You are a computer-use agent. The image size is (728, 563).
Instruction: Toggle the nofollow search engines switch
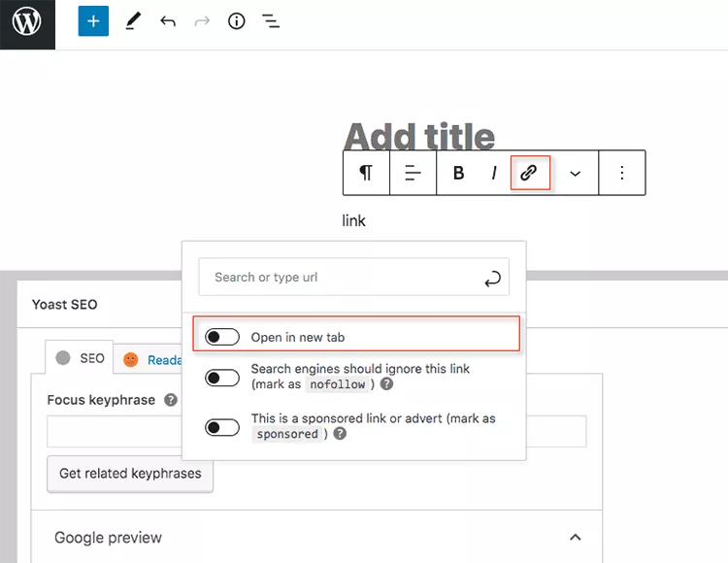[222, 378]
